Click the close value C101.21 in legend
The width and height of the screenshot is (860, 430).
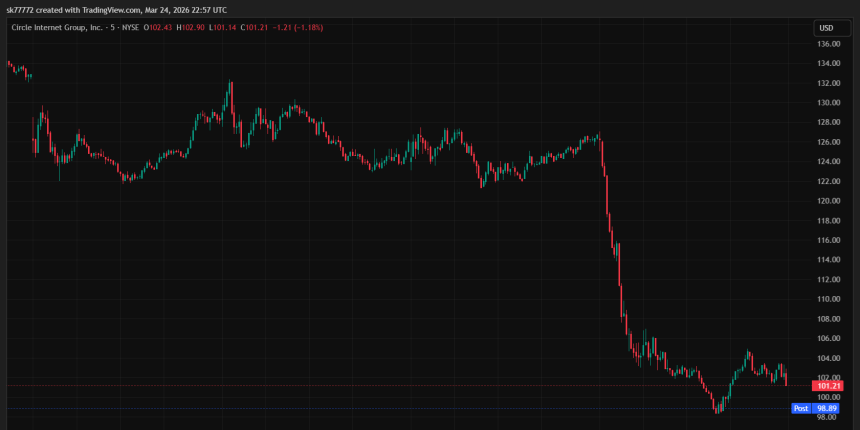coord(256,28)
